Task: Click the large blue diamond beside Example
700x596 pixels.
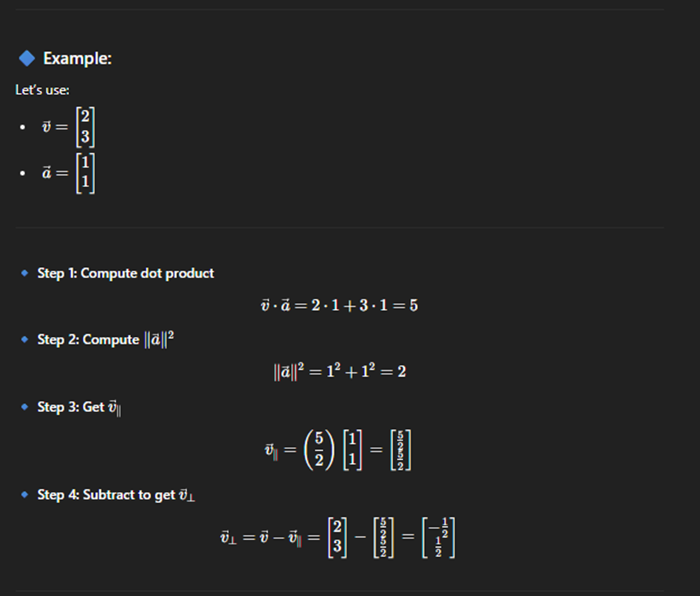Action: click(x=27, y=58)
